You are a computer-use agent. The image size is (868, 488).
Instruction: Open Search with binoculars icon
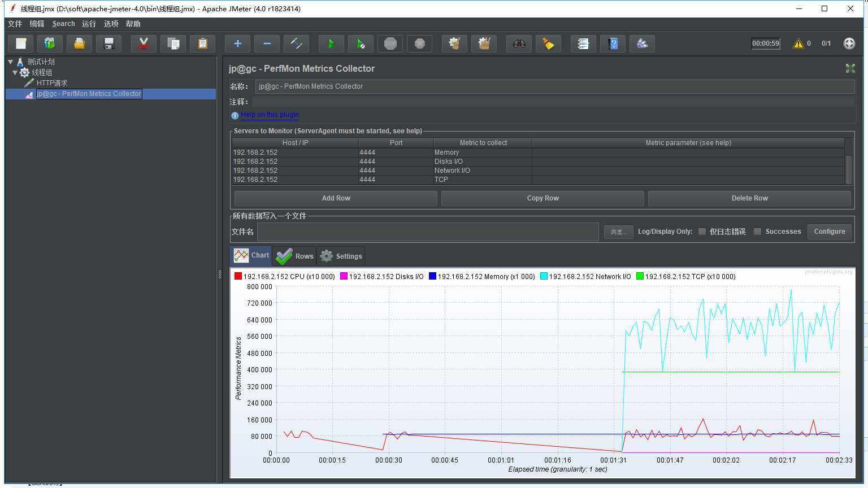click(x=519, y=43)
